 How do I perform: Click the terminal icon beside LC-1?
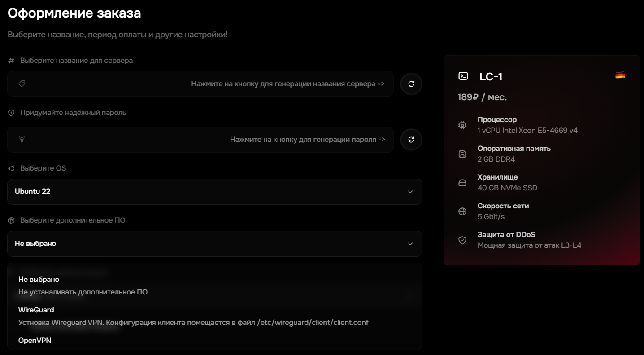coord(463,76)
